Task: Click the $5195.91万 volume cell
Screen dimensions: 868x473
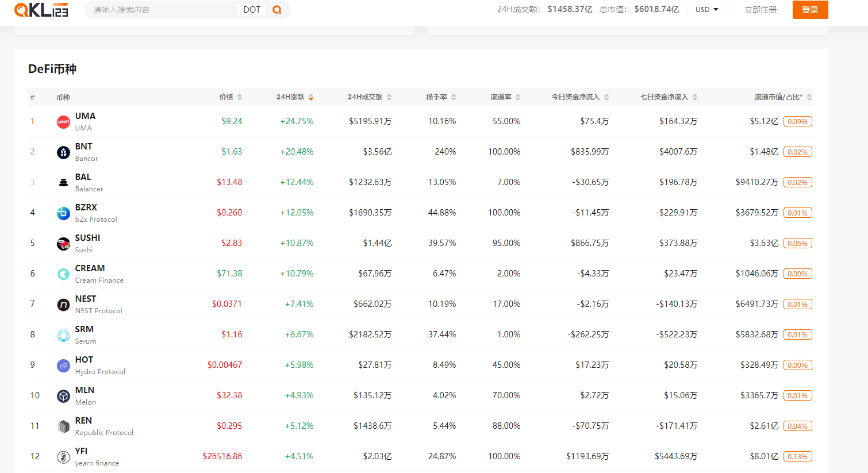Action: coord(370,121)
